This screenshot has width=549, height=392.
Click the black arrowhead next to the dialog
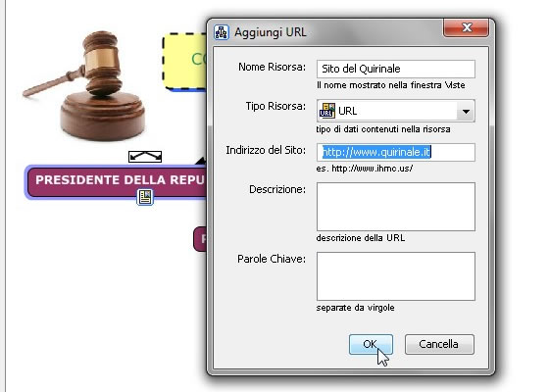(x=201, y=161)
